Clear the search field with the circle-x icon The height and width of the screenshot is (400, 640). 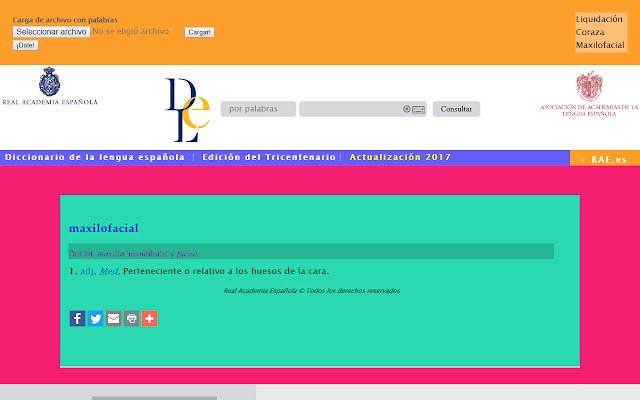point(407,109)
